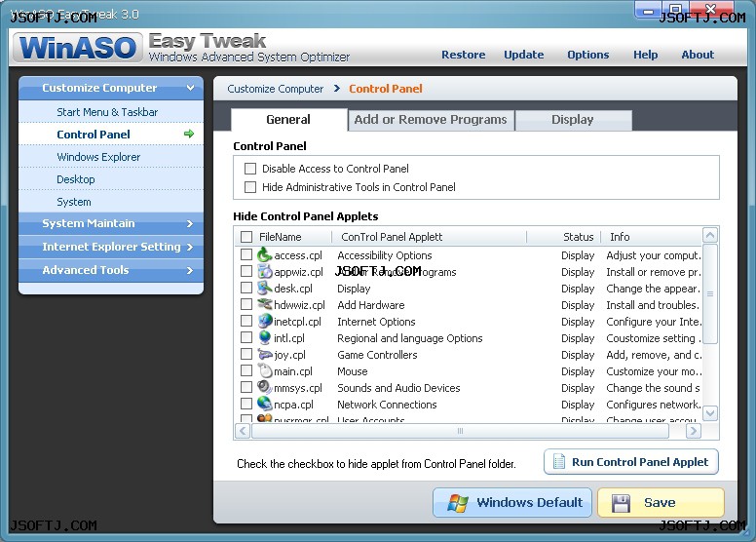Check the desk.cpl row checkbox
The height and width of the screenshot is (542, 756).
click(x=246, y=288)
